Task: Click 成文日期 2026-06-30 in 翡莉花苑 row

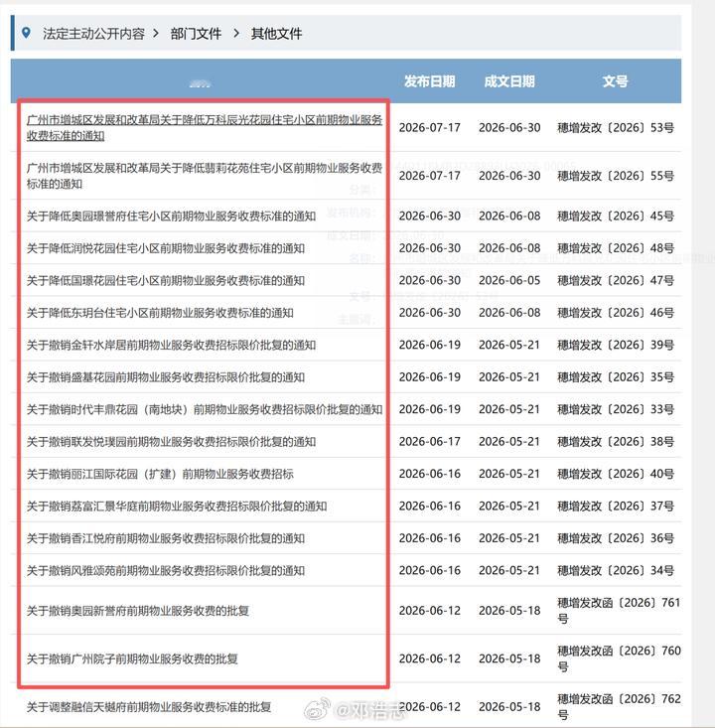Action: click(509, 176)
